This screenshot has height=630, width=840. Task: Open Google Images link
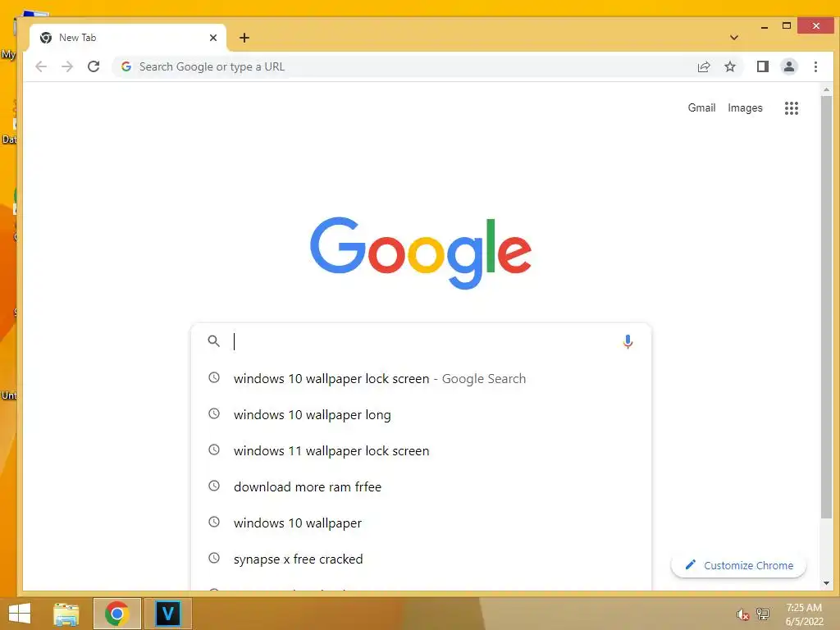pos(745,107)
